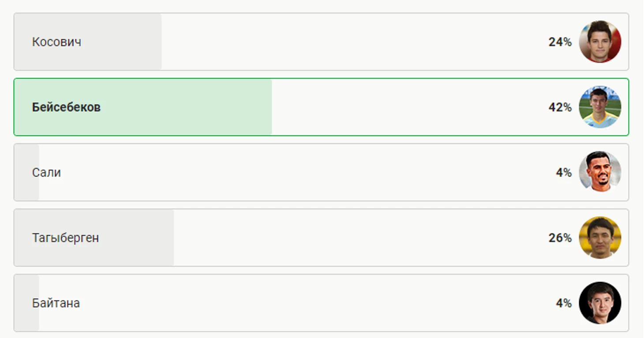This screenshot has width=644, height=338.
Task: Click the Тагыберген name text
Action: (65, 238)
